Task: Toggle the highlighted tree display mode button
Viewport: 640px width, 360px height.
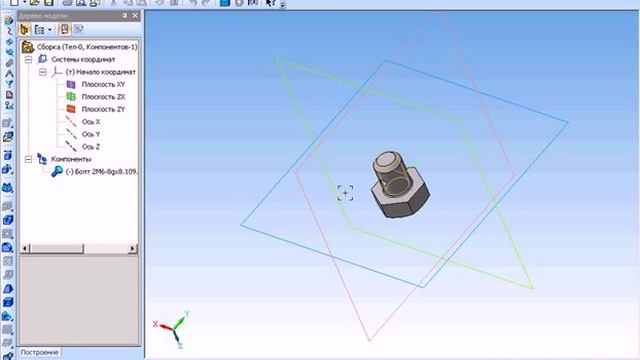Action: (24, 29)
